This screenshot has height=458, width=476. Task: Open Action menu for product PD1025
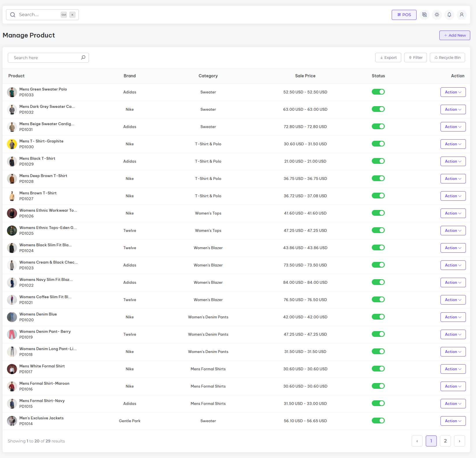tap(453, 230)
